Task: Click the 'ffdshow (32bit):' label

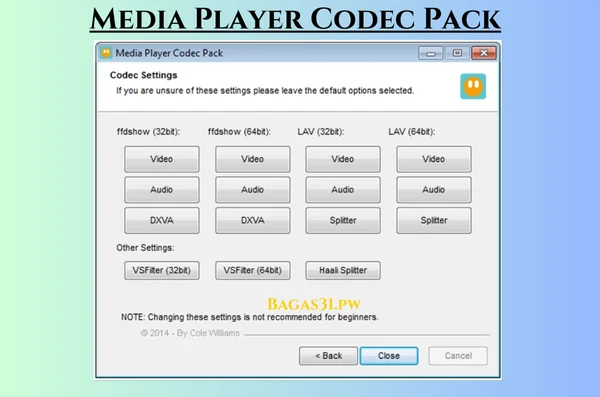Action: click(x=148, y=132)
